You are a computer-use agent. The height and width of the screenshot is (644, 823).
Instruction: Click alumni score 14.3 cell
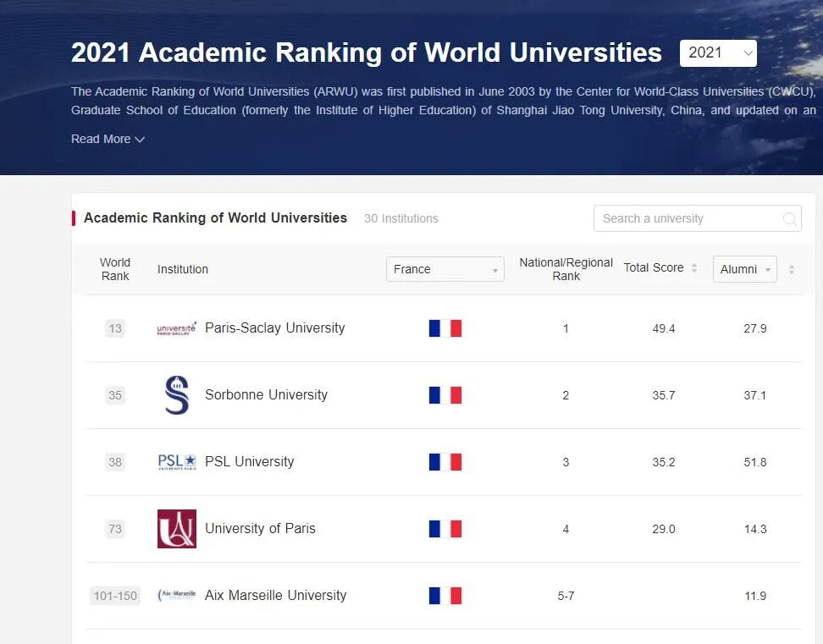click(754, 529)
